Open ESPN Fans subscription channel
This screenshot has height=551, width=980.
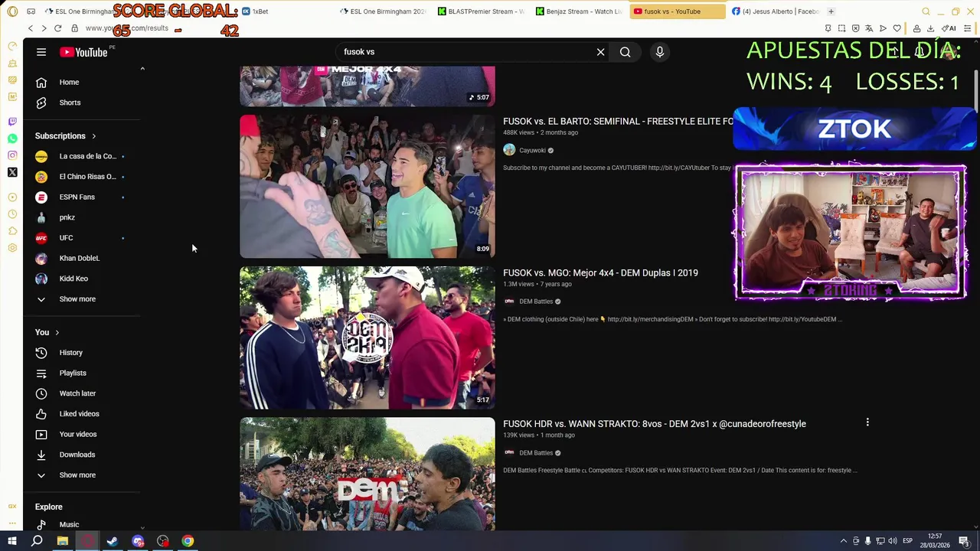point(77,197)
